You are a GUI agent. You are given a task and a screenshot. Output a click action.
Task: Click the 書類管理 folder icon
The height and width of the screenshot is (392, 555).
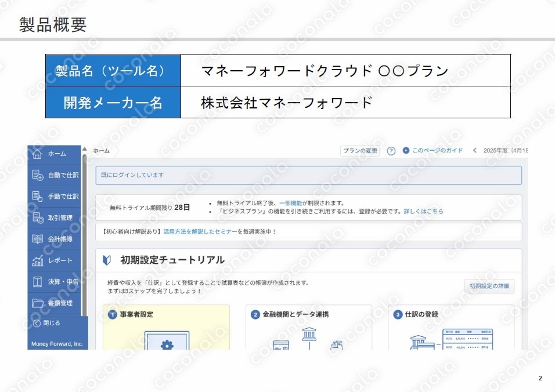pos(38,303)
